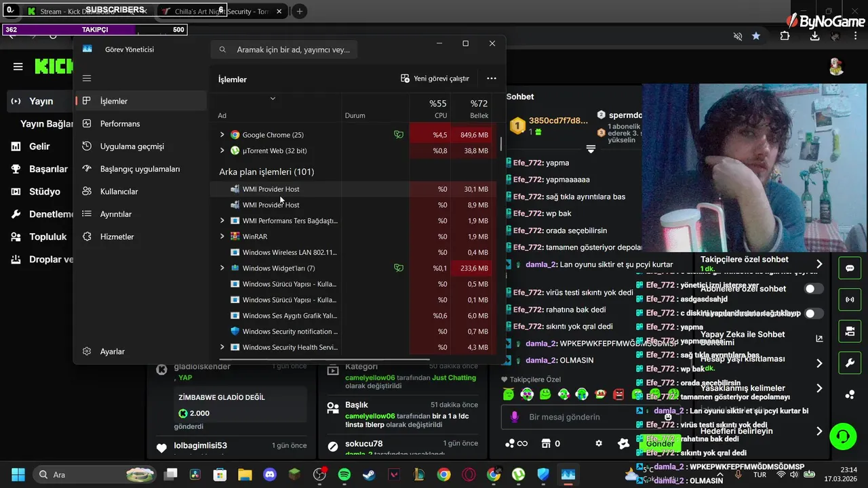The height and width of the screenshot is (488, 868).
Task: Expand WMI Performans Ters Bağdaştı... process
Action: tap(222, 220)
